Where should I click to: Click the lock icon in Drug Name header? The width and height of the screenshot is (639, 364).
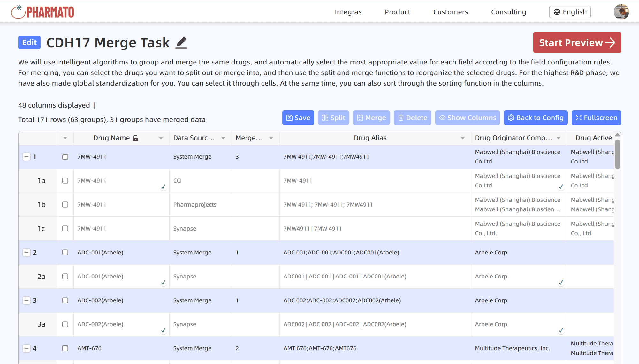click(135, 138)
